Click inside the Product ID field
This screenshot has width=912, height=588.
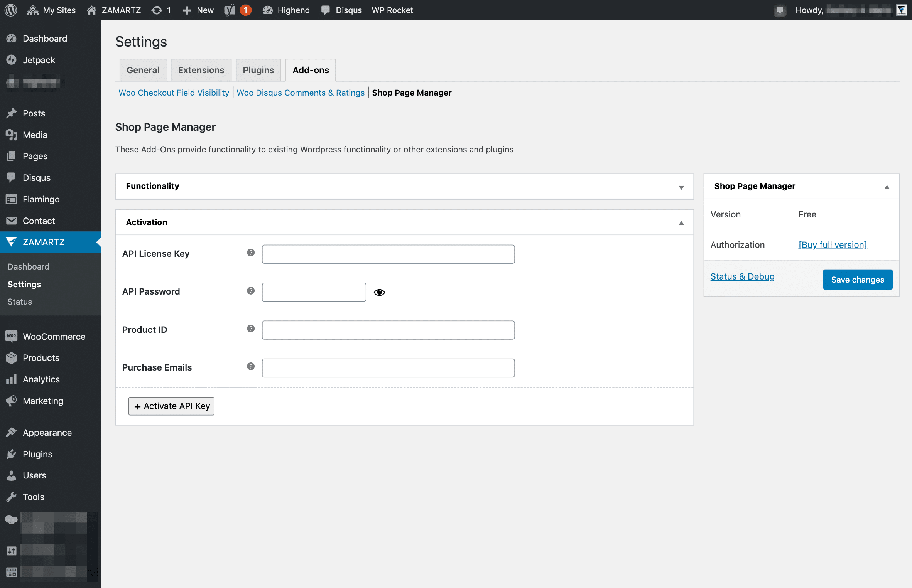pyautogui.click(x=388, y=330)
